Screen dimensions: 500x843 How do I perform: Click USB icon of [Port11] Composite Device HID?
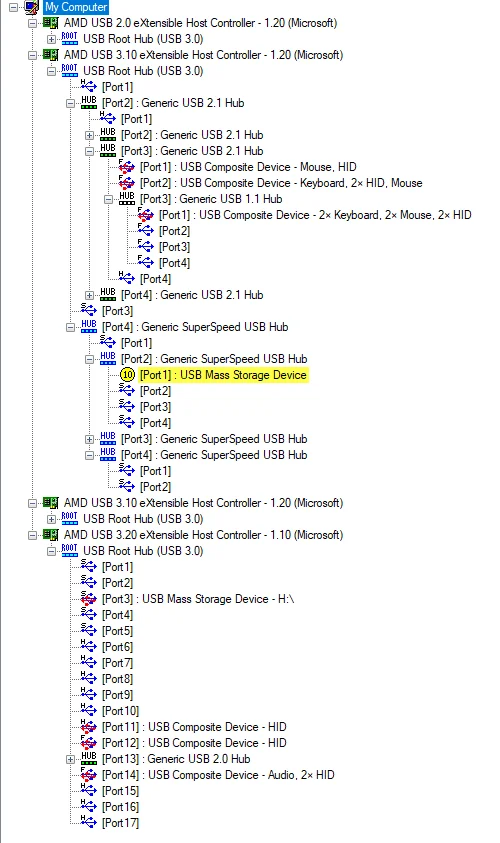point(89,727)
